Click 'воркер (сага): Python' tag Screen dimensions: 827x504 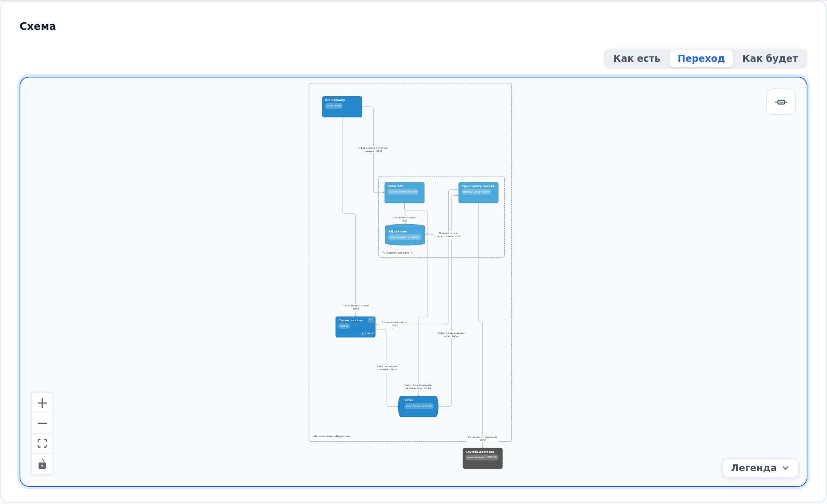click(x=476, y=192)
